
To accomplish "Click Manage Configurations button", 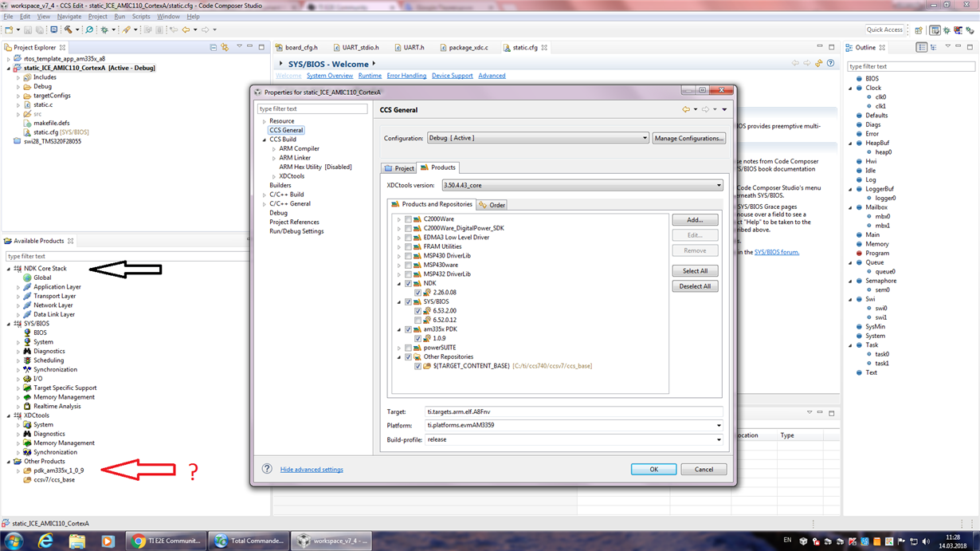I will pyautogui.click(x=688, y=138).
